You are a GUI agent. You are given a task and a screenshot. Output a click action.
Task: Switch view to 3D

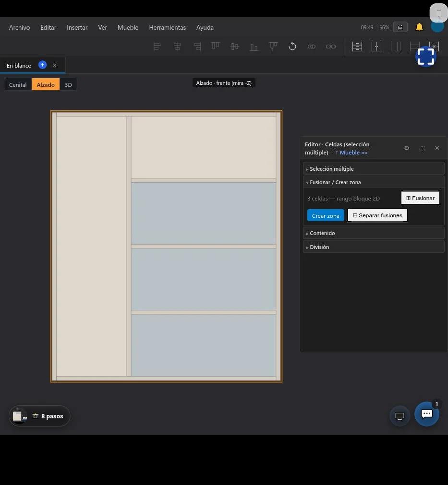pos(68,84)
